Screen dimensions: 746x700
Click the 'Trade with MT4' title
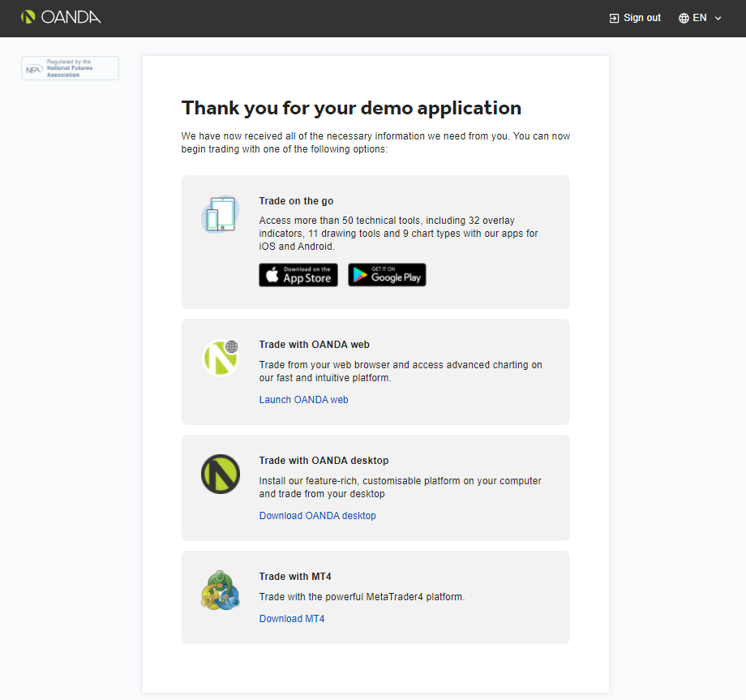coord(295,577)
